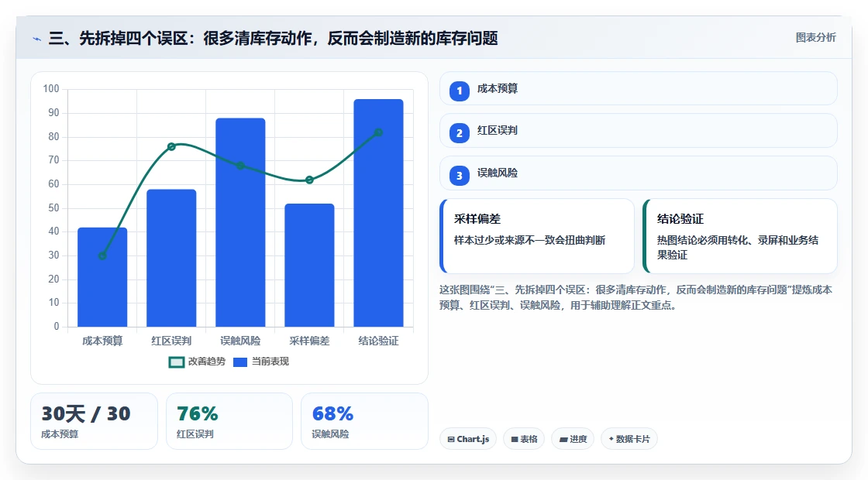Click the 当前表现 legend label
This screenshot has height=480, width=868.
[x=270, y=362]
